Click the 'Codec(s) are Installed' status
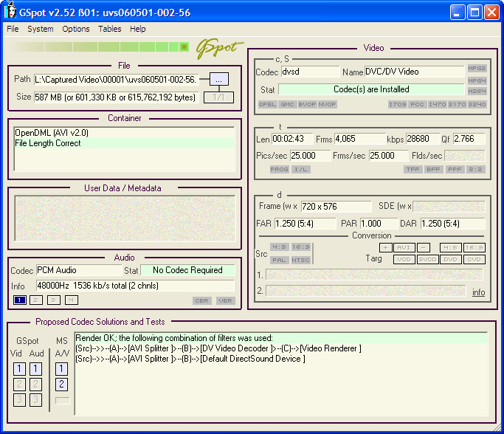 click(x=371, y=89)
